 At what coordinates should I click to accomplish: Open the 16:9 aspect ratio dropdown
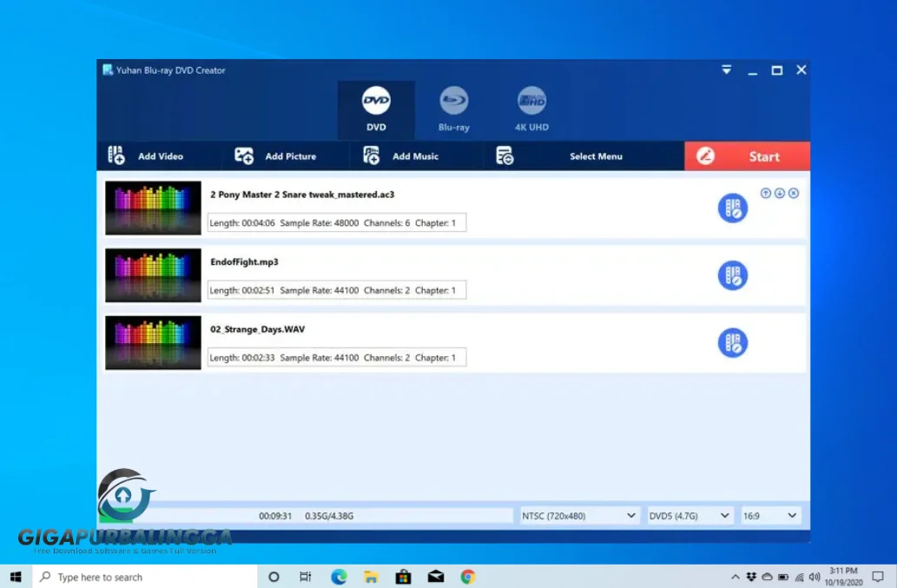point(770,516)
